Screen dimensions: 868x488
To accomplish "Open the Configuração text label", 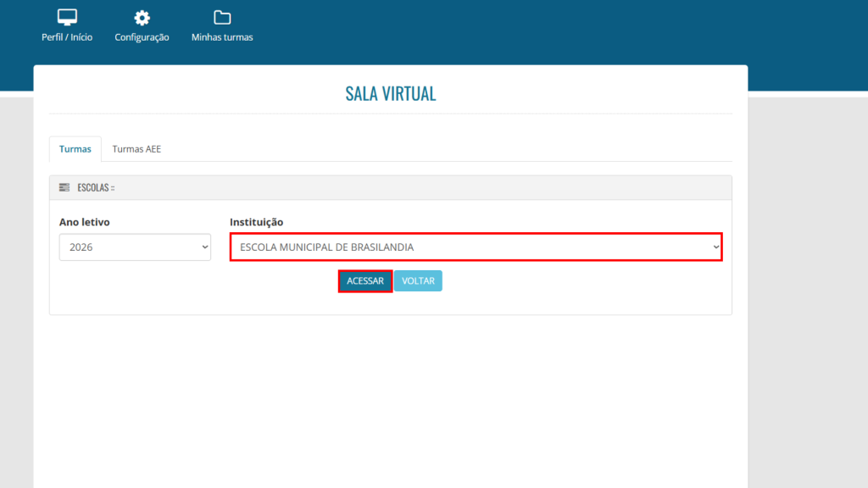I will [142, 37].
